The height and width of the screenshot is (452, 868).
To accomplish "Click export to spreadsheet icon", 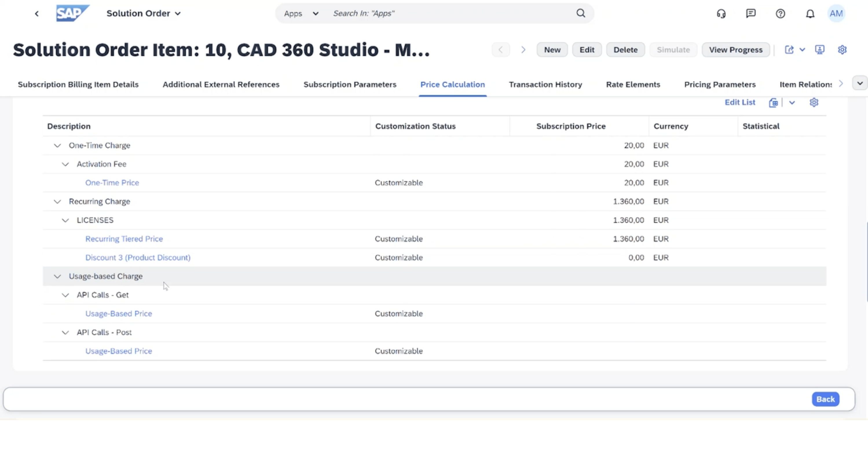I will click(x=773, y=102).
